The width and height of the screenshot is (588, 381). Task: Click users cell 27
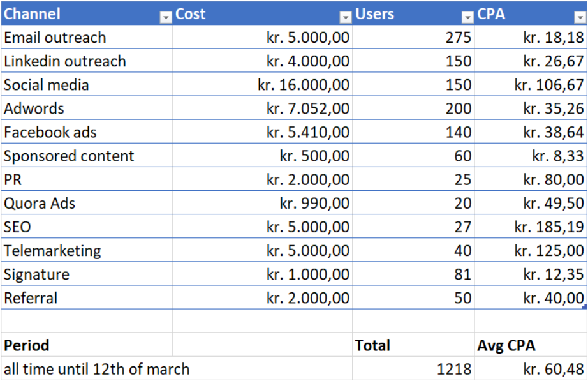(413, 227)
